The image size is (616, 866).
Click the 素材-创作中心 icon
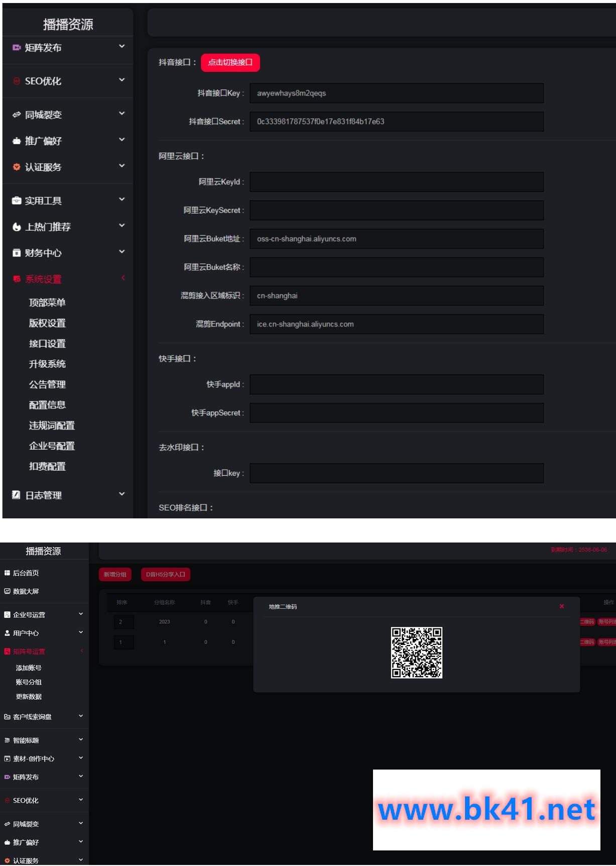[7, 759]
